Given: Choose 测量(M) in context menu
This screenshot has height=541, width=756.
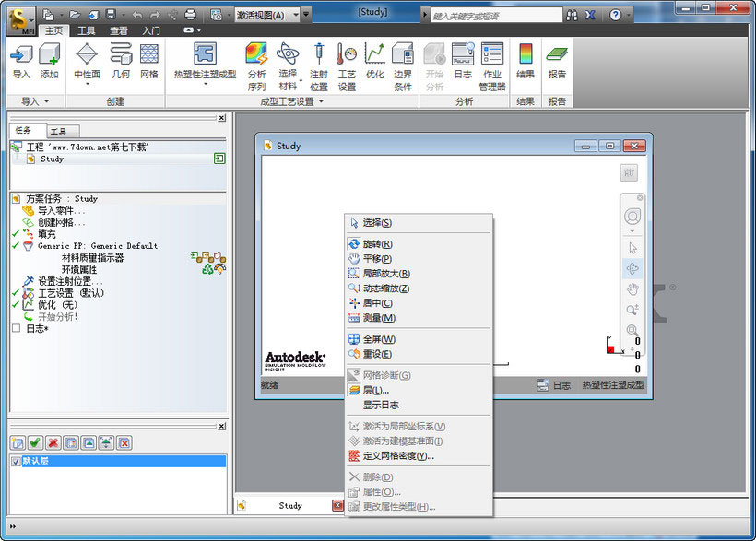Looking at the screenshot, I should [418, 318].
